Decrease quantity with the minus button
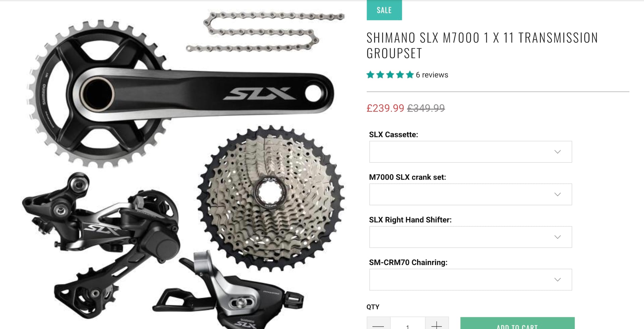Screen dimensions: 644x329 [x=378, y=324]
